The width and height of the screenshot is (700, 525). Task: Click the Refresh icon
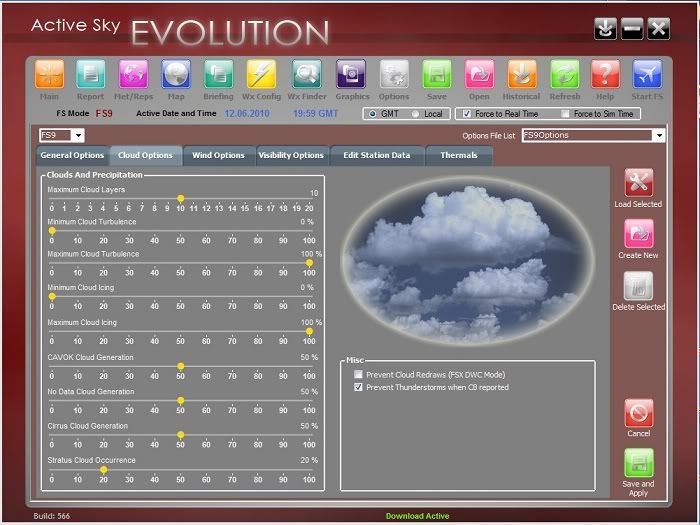tap(565, 74)
